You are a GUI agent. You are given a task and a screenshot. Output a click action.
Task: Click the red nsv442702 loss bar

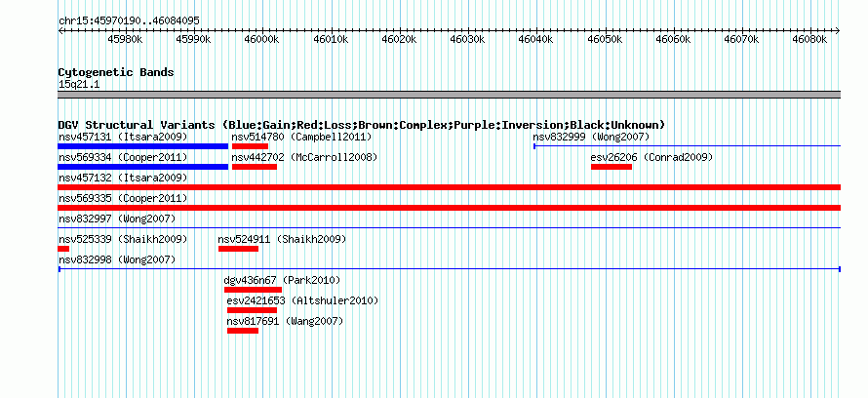coord(255,167)
